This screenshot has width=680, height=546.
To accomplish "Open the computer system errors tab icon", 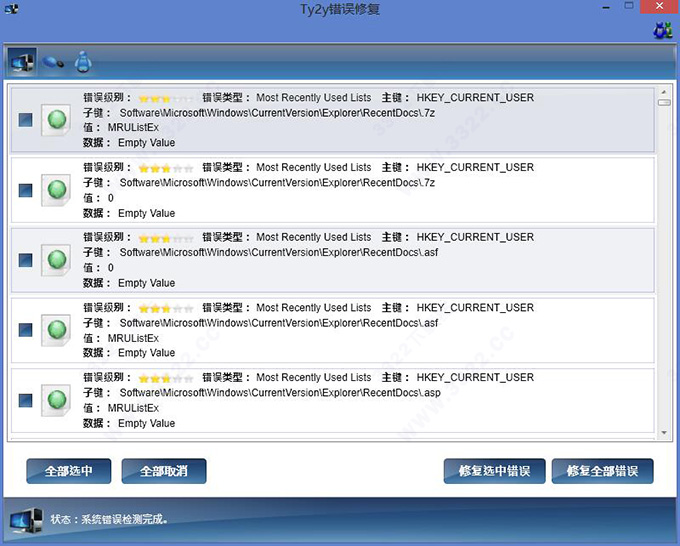I will 22,62.
